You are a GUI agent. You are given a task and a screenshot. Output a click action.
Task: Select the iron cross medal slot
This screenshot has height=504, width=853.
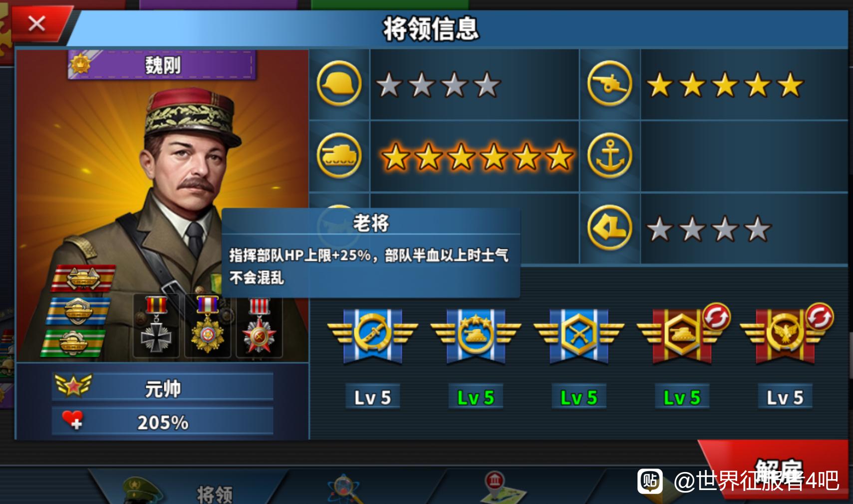156,326
